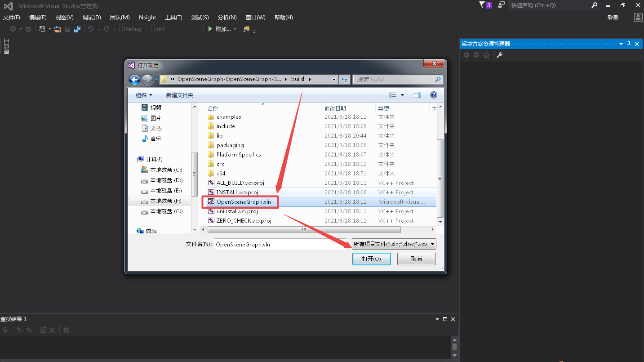Click the 登录 sign-in link
This screenshot has width=644, height=362.
pyautogui.click(x=613, y=18)
